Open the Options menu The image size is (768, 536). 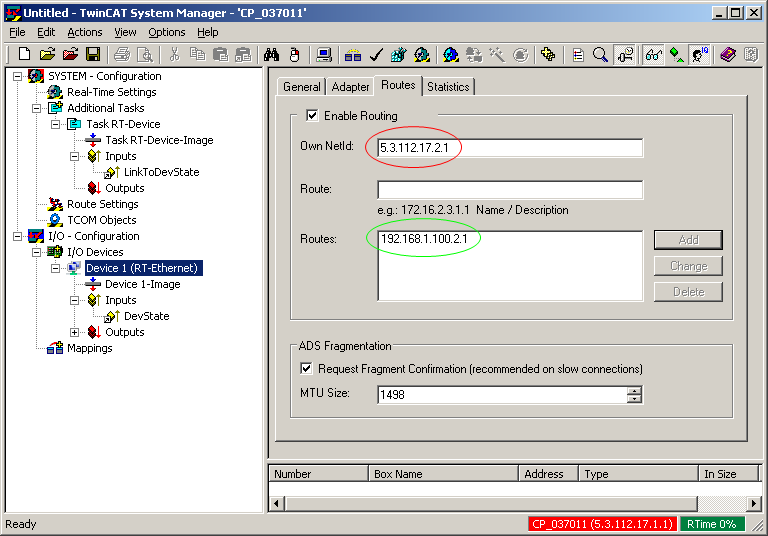click(x=167, y=32)
